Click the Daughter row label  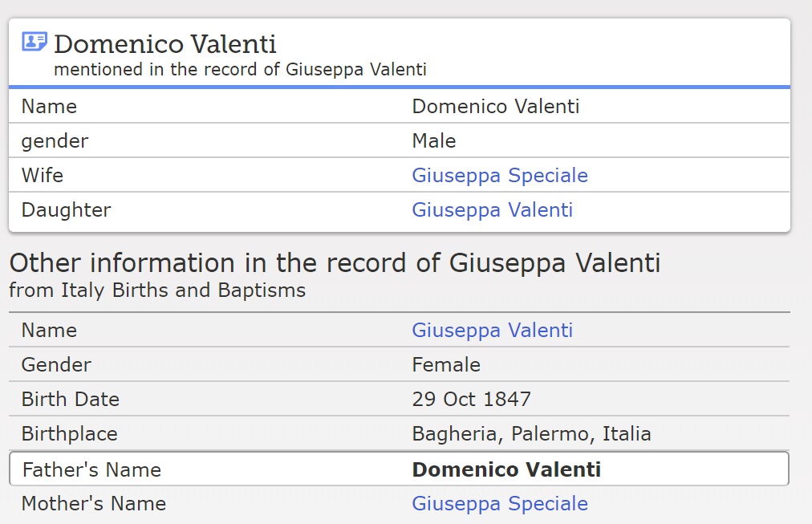[x=66, y=210]
